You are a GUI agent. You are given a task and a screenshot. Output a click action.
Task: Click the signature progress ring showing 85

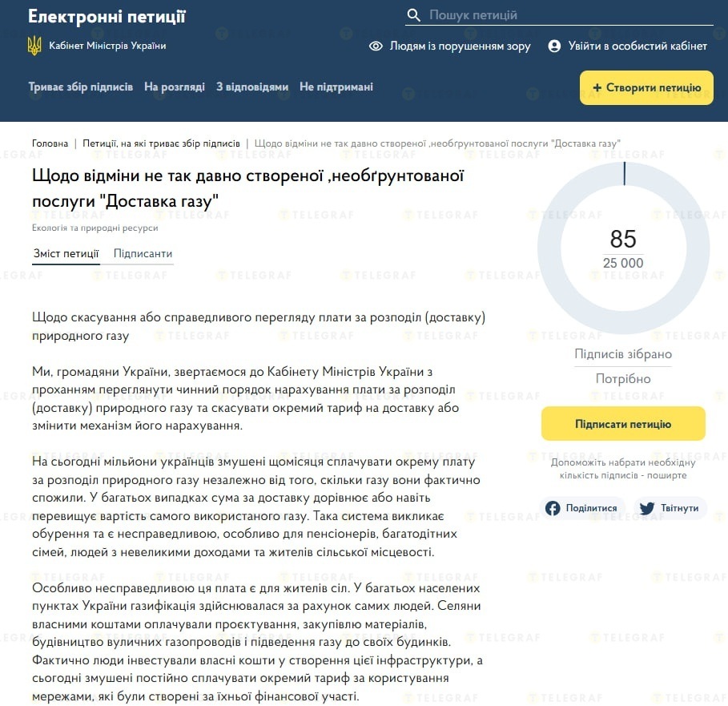pos(624,248)
